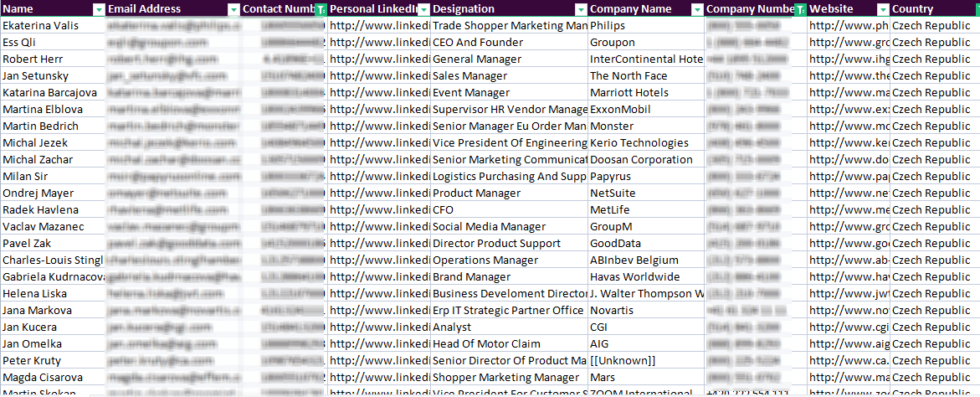Click the CFO designation cell
Image resolution: width=980 pixels, height=397 pixels.
[510, 210]
